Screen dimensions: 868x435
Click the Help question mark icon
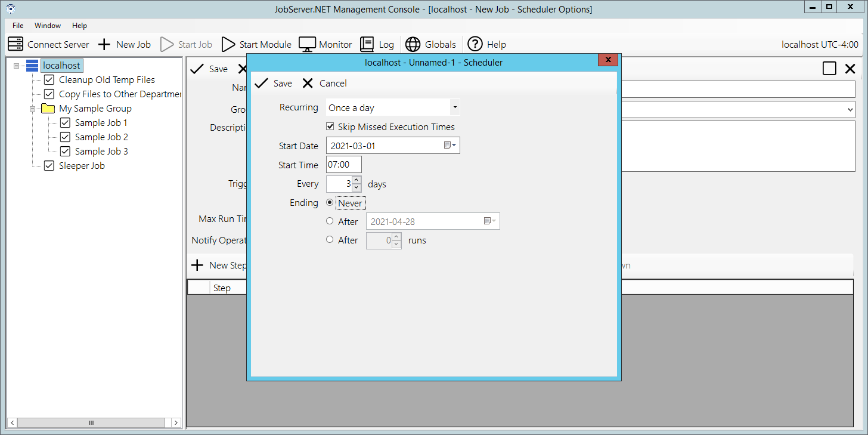point(475,44)
